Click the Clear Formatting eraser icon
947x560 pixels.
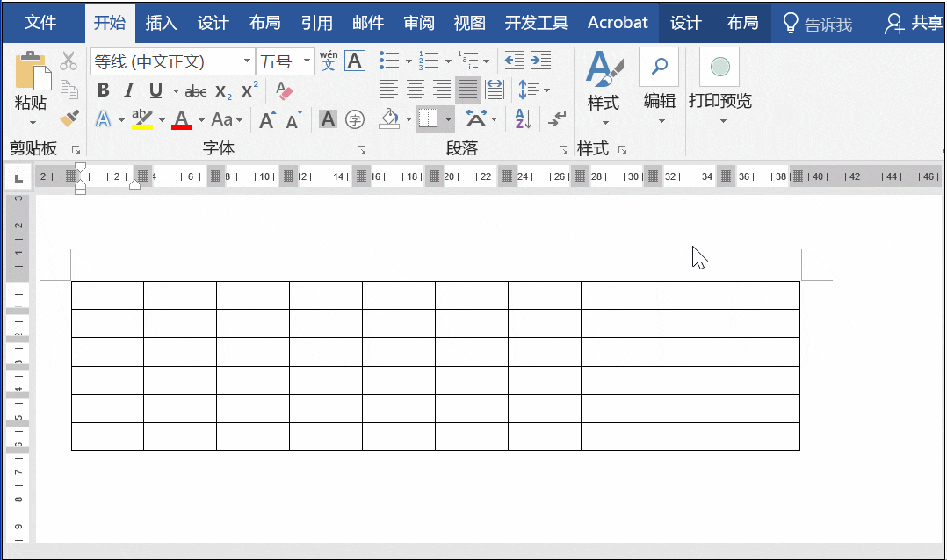(x=284, y=90)
